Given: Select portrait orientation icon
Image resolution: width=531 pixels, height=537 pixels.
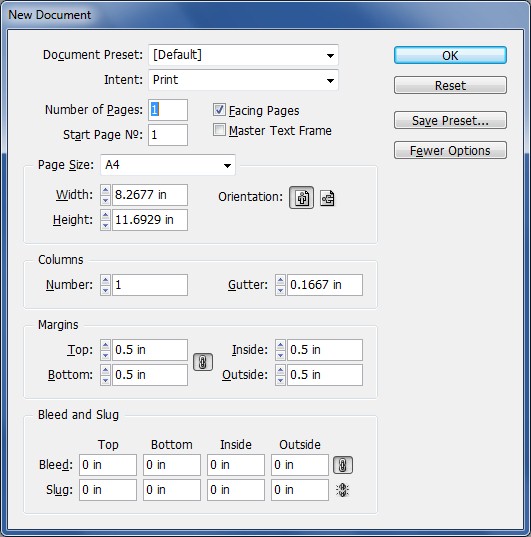Looking at the screenshot, I should click(x=301, y=198).
